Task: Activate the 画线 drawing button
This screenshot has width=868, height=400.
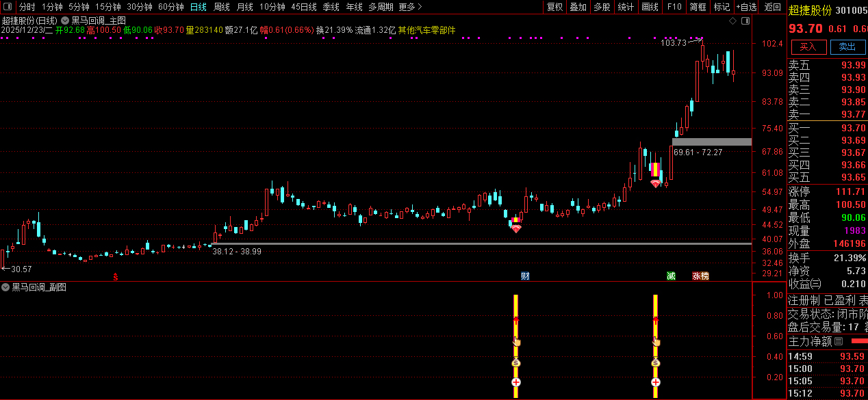Action: pyautogui.click(x=650, y=7)
